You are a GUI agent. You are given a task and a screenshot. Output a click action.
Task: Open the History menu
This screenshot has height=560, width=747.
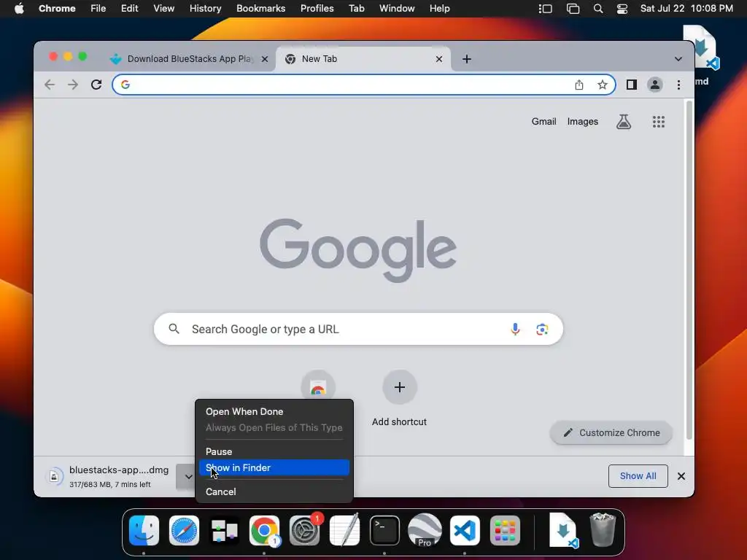[205, 9]
